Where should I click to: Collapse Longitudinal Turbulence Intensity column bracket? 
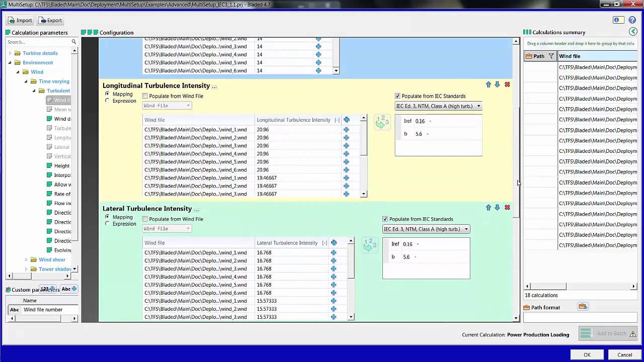(x=337, y=120)
